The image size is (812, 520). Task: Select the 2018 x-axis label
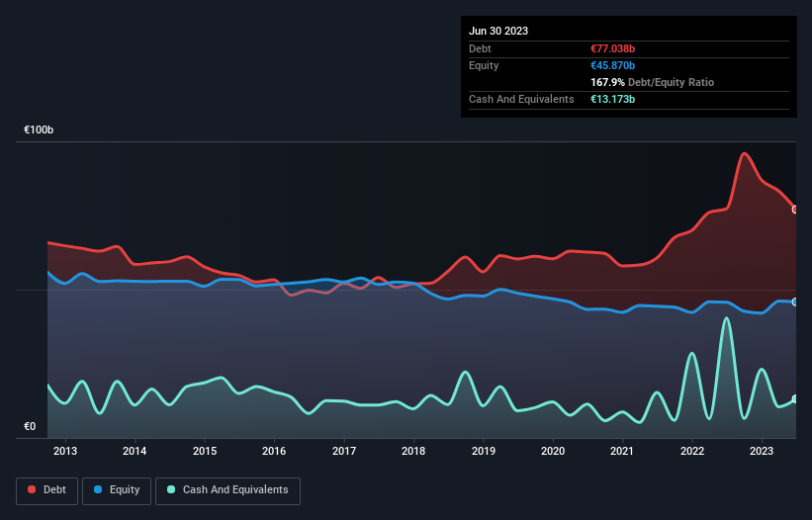[413, 451]
